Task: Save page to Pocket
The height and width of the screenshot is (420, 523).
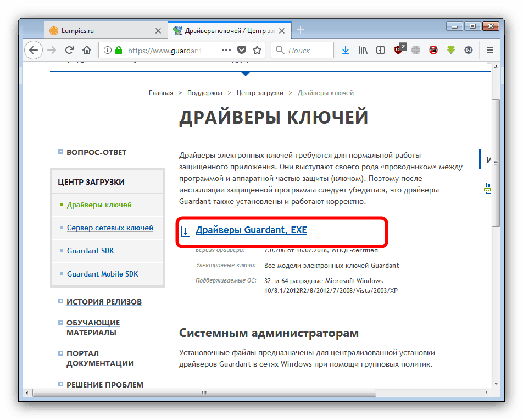Action: coord(242,51)
